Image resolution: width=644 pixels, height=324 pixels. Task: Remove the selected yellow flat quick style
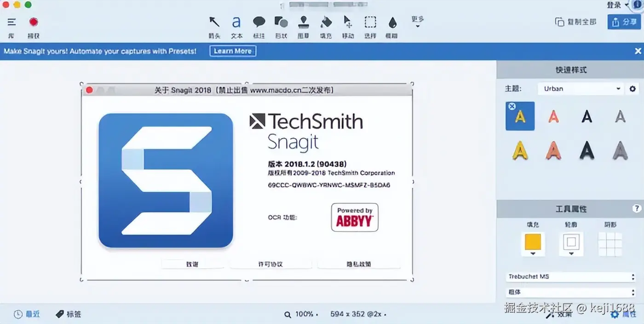(x=512, y=106)
